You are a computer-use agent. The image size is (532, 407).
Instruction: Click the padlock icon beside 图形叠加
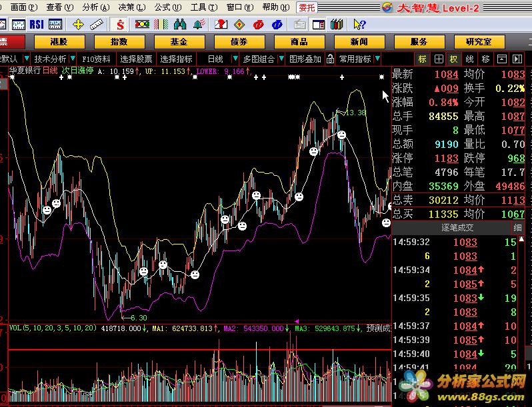pos(330,59)
